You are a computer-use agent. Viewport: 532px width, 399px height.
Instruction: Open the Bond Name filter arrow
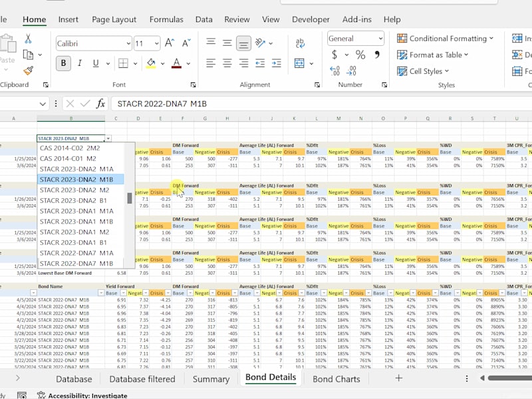click(x=101, y=293)
